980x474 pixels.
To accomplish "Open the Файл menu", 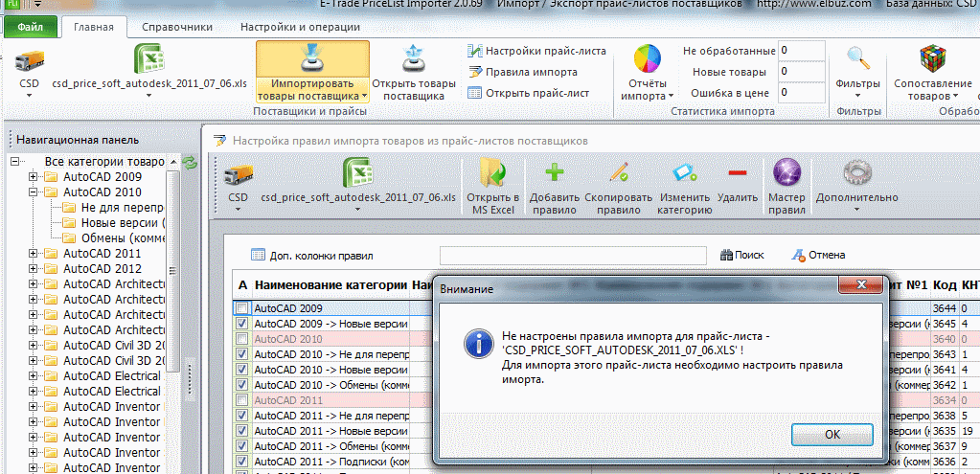I will tap(31, 27).
